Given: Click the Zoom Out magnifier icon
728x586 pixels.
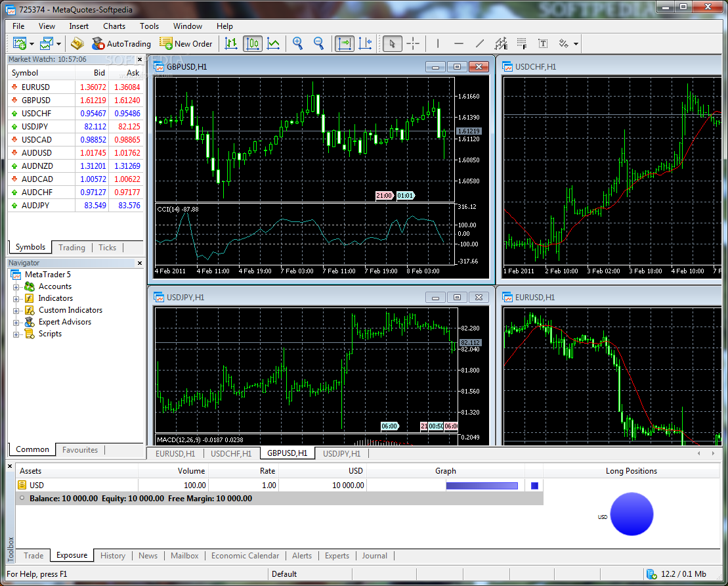Looking at the screenshot, I should click(x=318, y=43).
